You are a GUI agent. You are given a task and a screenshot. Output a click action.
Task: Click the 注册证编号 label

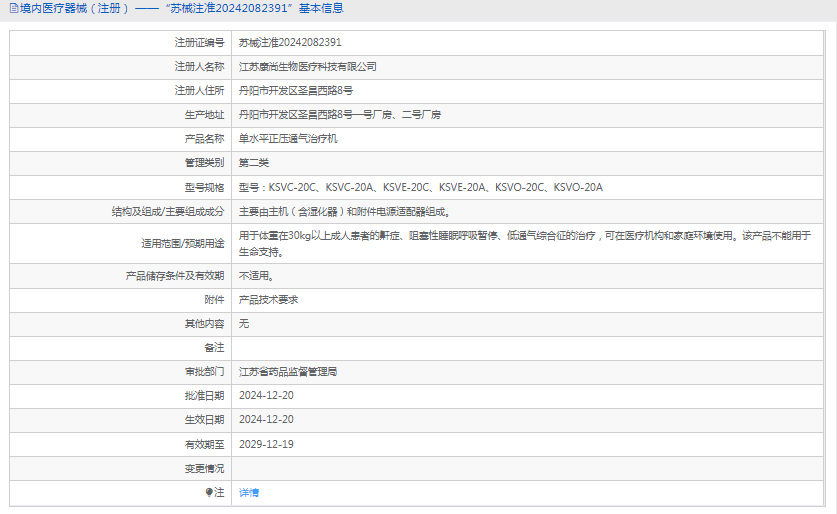199,43
